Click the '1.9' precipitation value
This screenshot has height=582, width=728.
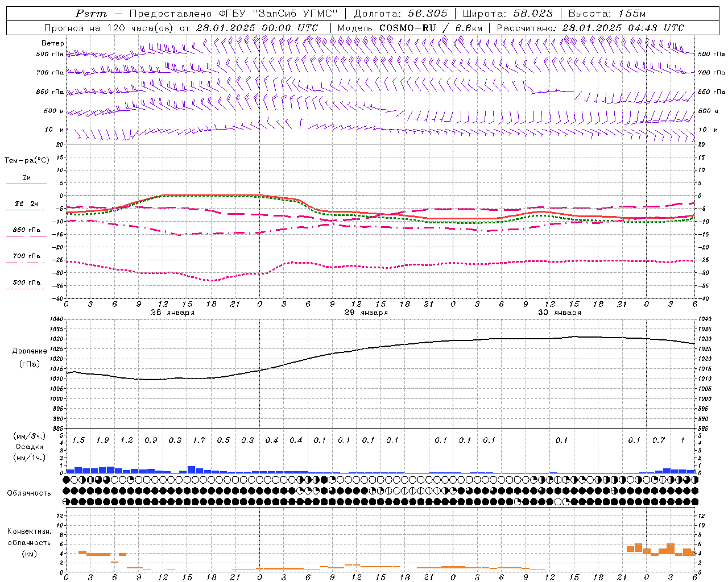click(102, 440)
